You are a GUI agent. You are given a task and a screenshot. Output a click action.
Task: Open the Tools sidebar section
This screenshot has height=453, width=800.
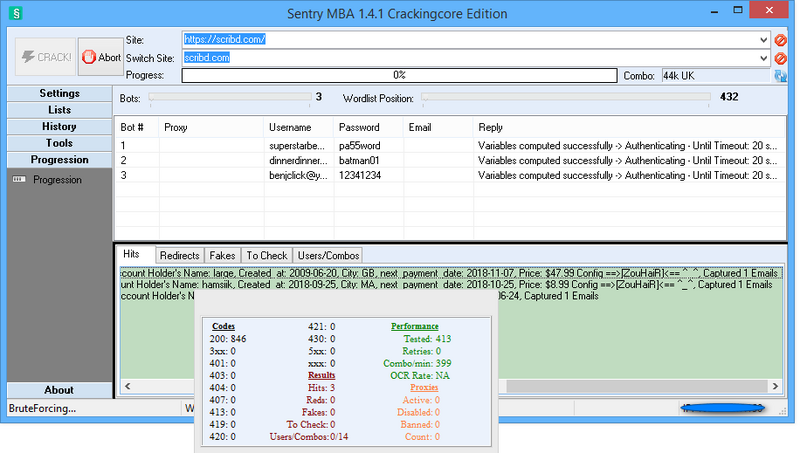tap(60, 143)
